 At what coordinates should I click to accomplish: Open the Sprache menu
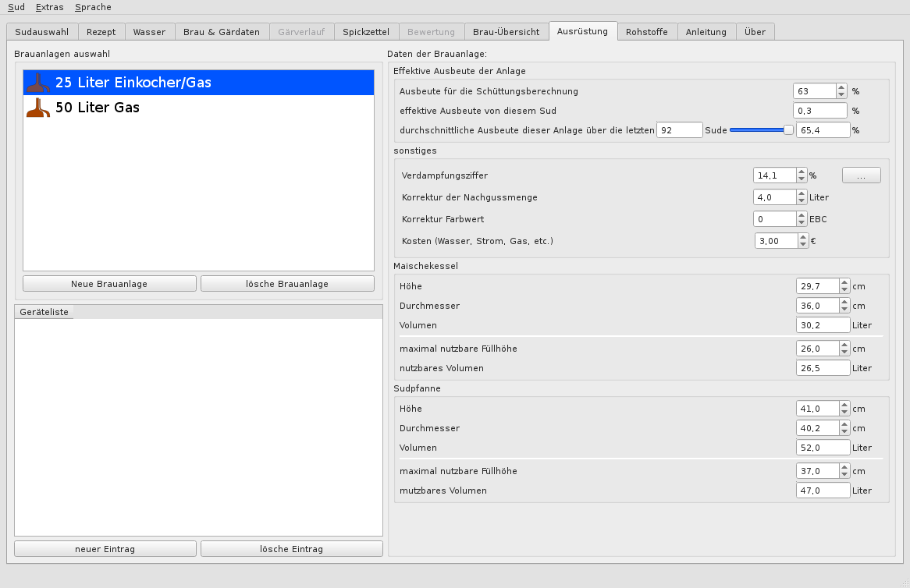click(x=93, y=7)
